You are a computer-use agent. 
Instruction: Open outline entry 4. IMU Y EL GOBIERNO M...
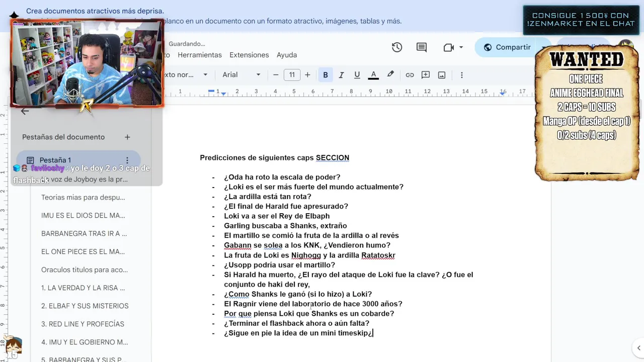tap(85, 342)
